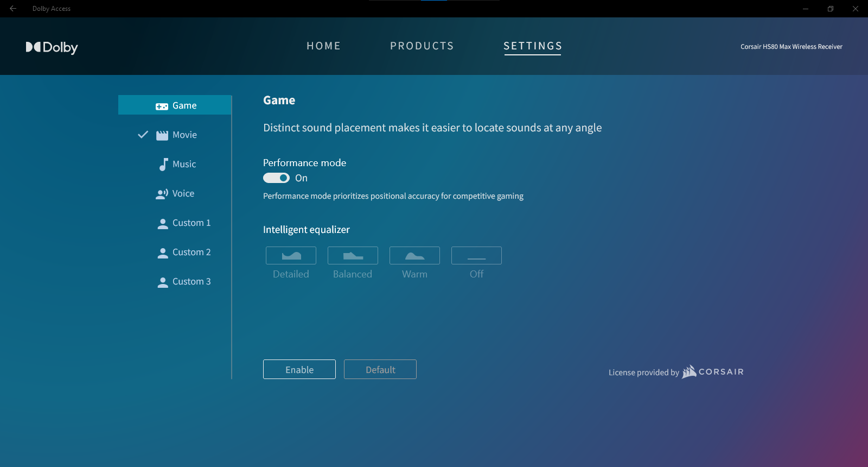This screenshot has height=467, width=868.
Task: Select the Game profile label
Action: coord(184,105)
